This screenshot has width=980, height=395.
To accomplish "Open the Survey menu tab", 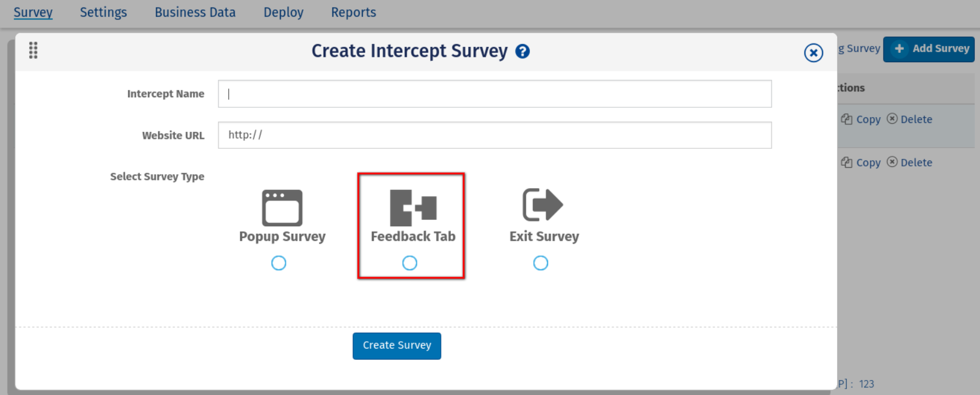I will coord(33,12).
